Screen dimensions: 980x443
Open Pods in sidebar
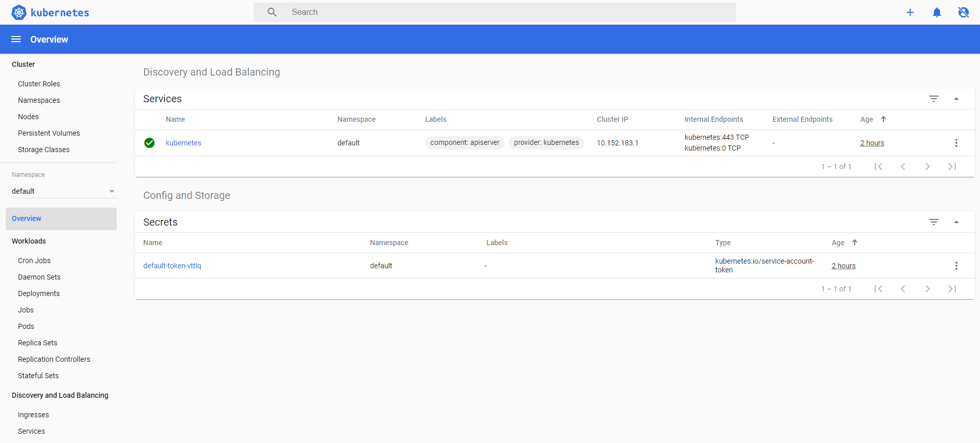(x=26, y=326)
